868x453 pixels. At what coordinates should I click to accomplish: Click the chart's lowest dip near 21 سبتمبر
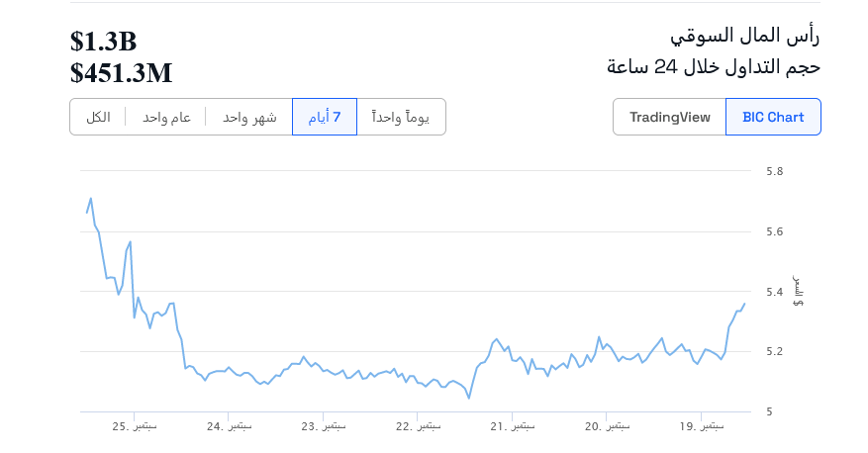pos(469,398)
